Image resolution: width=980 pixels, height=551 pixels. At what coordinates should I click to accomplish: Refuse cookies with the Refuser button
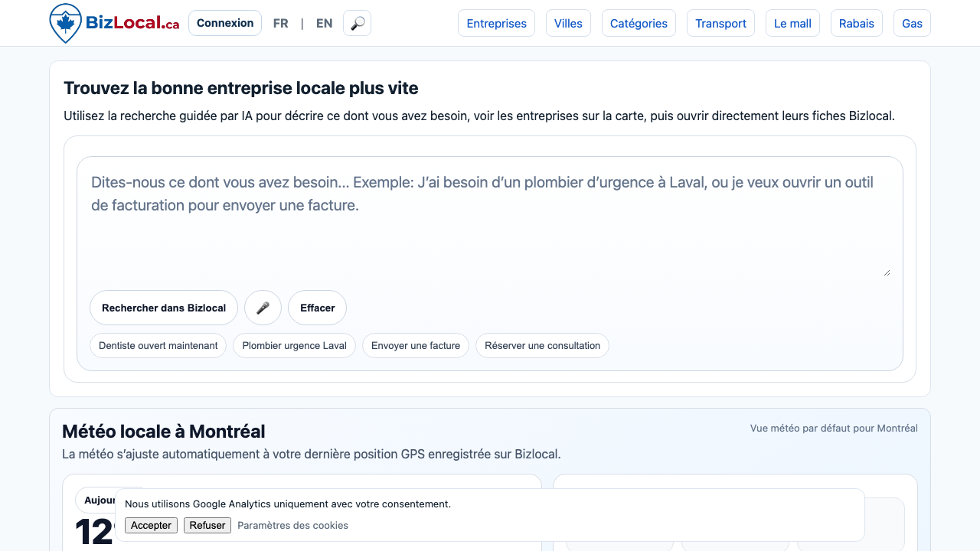pos(207,525)
